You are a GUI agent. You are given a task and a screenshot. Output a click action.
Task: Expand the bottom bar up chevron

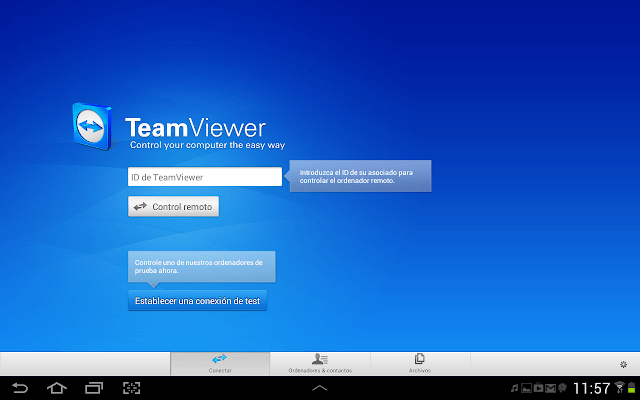320,387
